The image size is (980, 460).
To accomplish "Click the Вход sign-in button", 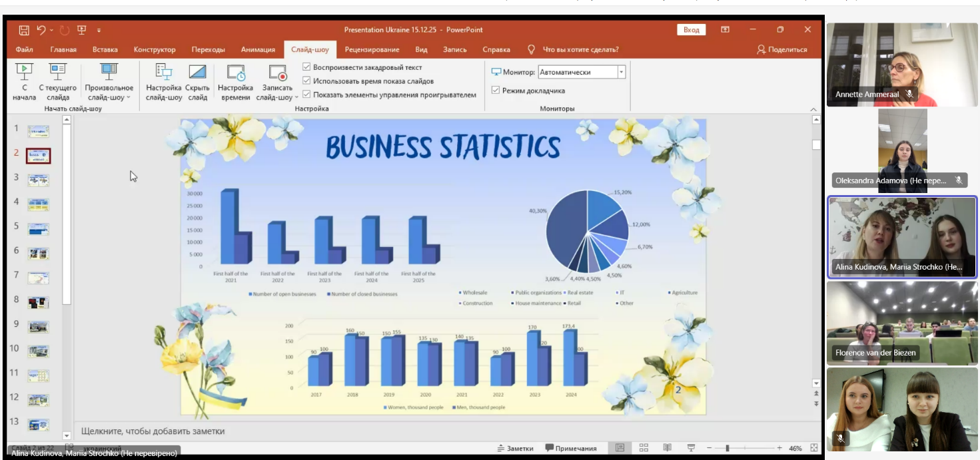I will (691, 30).
